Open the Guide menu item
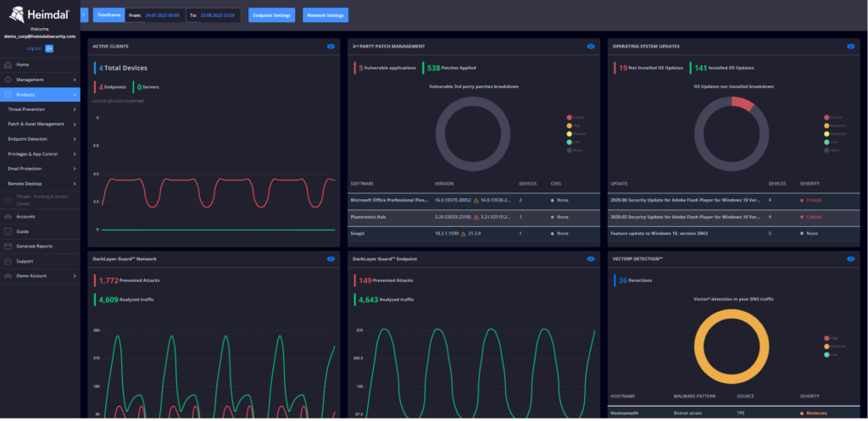This screenshot has width=868, height=421. click(40, 231)
